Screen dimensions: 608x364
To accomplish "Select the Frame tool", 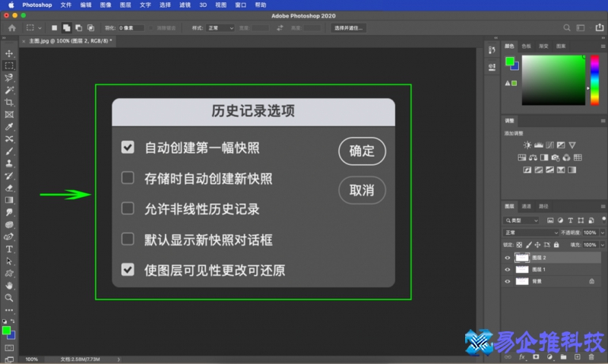I will tap(9, 114).
